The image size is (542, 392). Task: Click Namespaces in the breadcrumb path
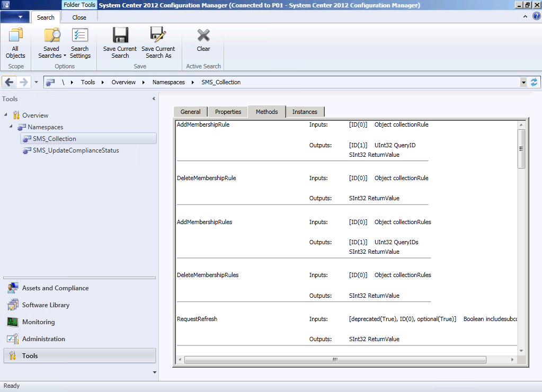pos(168,82)
